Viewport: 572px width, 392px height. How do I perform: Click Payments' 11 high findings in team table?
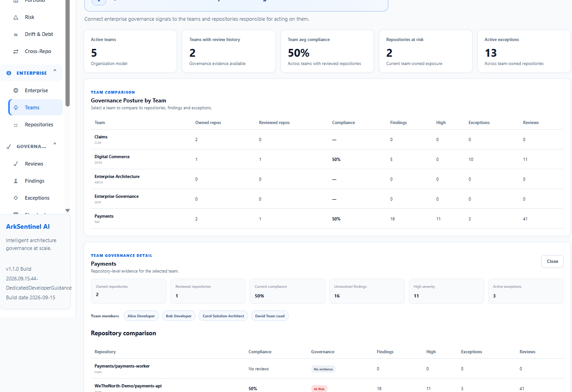438,219
